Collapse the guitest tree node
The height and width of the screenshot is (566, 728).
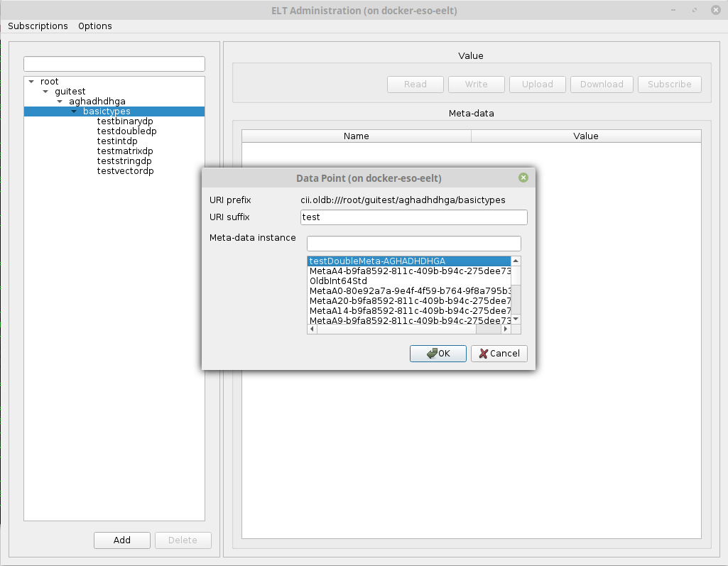45,92
